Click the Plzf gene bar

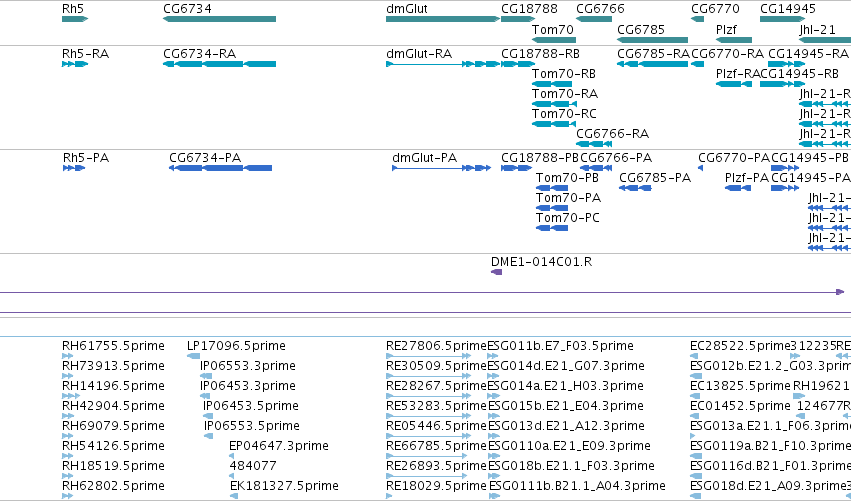(734, 40)
